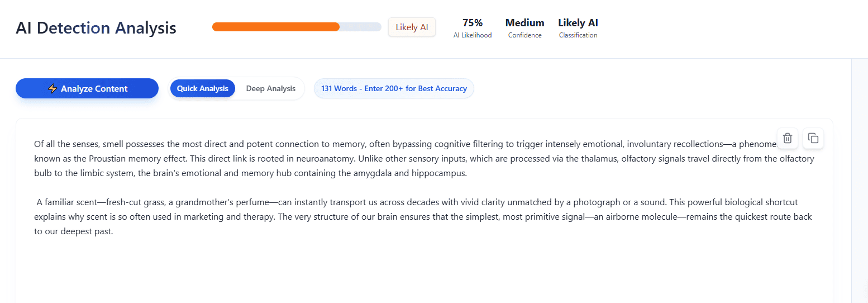
Task: Click the 75% AI Likelihood stat
Action: pyautogui.click(x=473, y=28)
